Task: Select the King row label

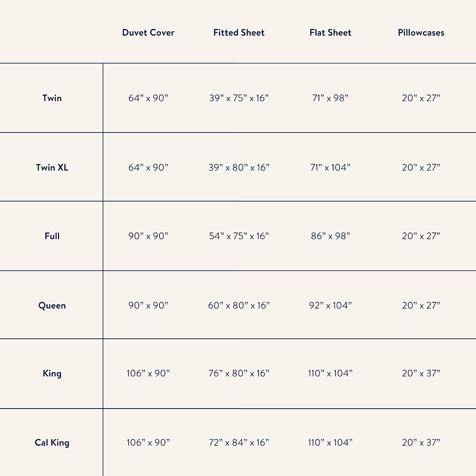Action: tap(52, 373)
